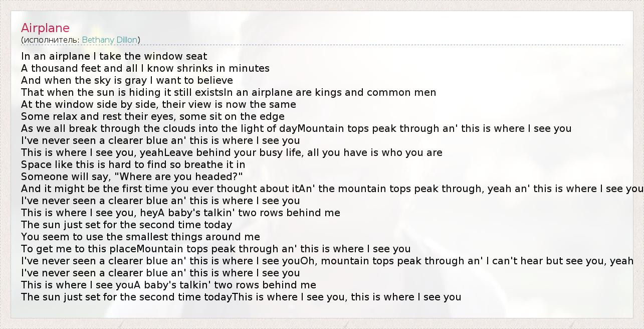
Task: Click the Airplane song title
Action: pos(45,28)
